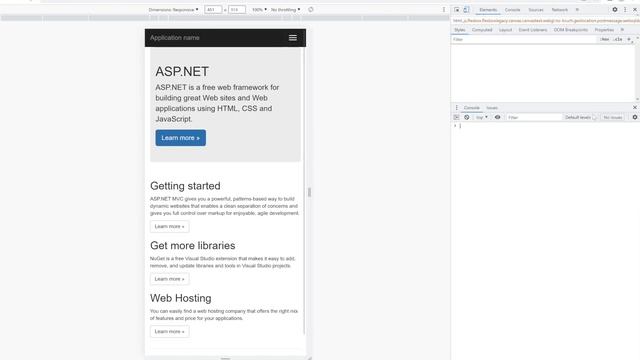The height and width of the screenshot is (360, 640).
Task: Click the Get more libraries heading
Action: point(193,246)
